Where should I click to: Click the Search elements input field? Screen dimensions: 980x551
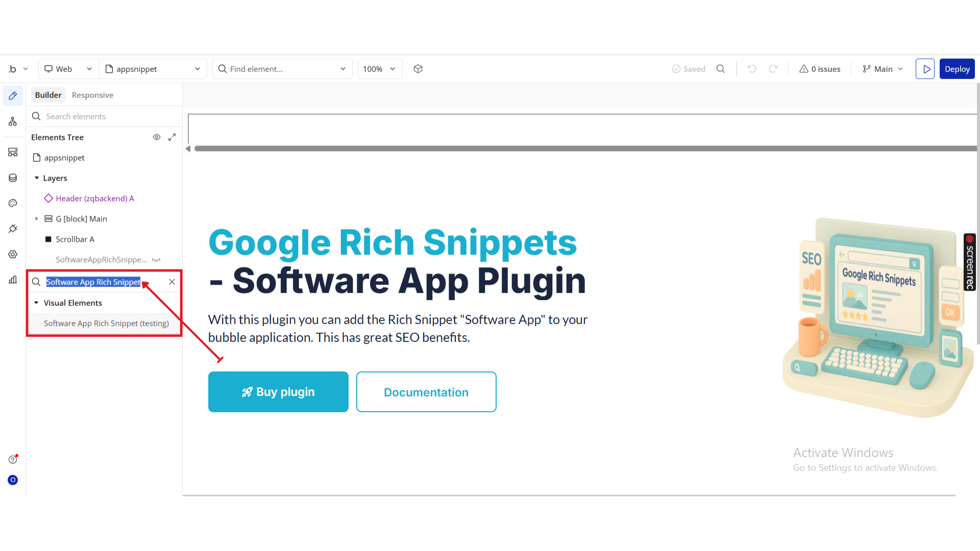(110, 116)
